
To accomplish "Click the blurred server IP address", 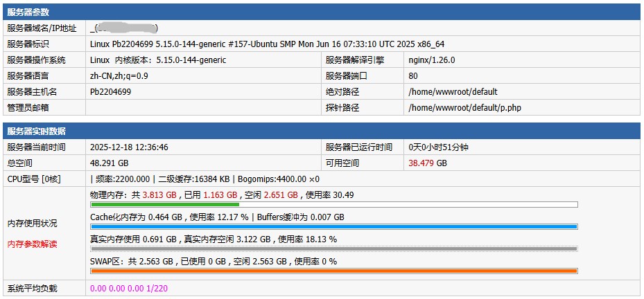I will coord(125,28).
